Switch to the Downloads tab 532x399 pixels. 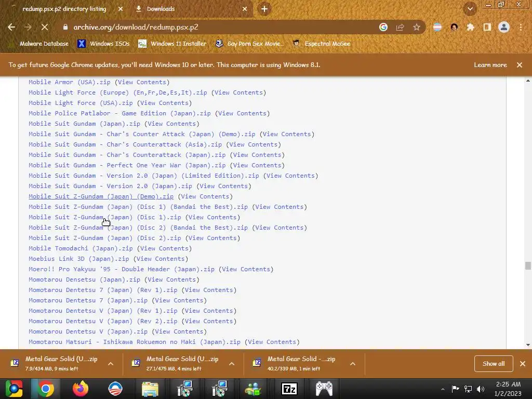(190, 9)
